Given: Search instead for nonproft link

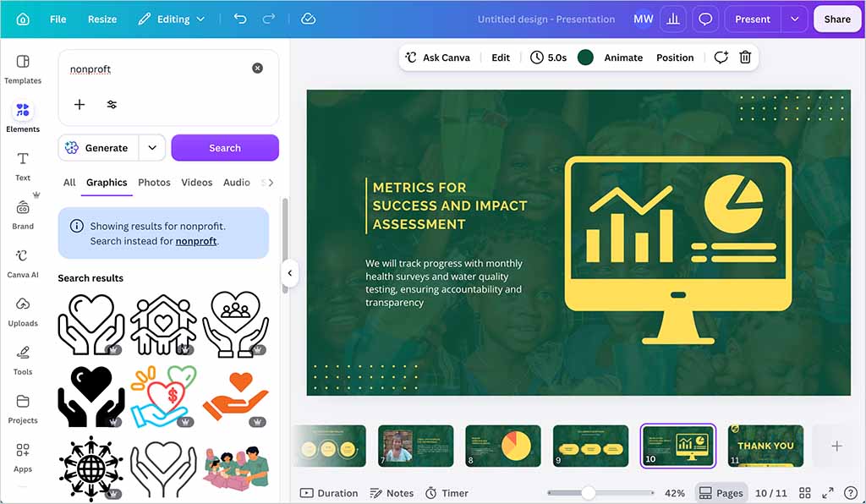Looking at the screenshot, I should click(x=196, y=241).
